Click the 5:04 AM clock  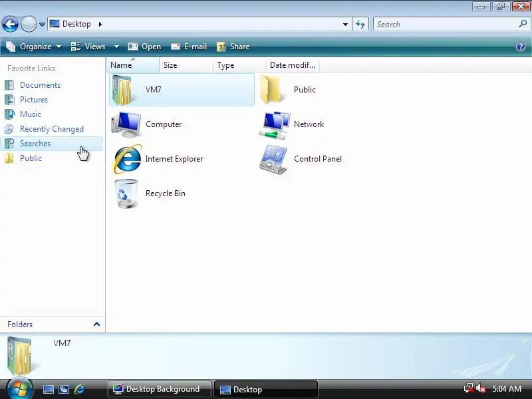tap(507, 389)
